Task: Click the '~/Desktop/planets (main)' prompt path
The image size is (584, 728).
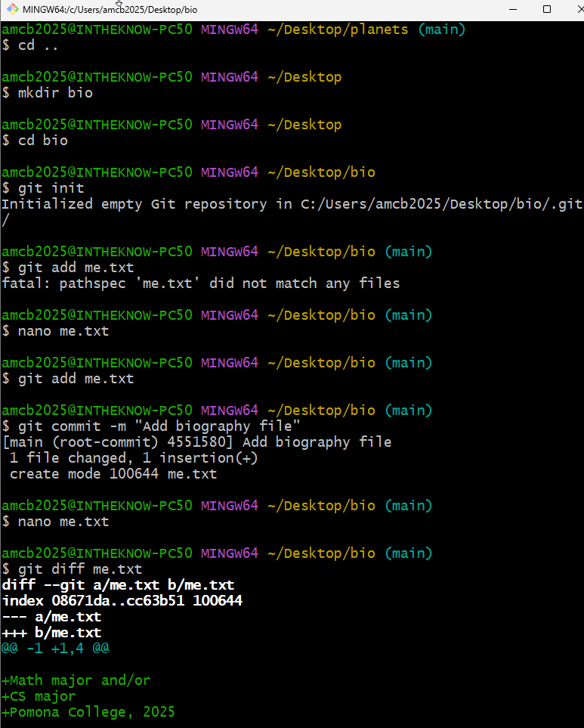Action: pos(366,29)
